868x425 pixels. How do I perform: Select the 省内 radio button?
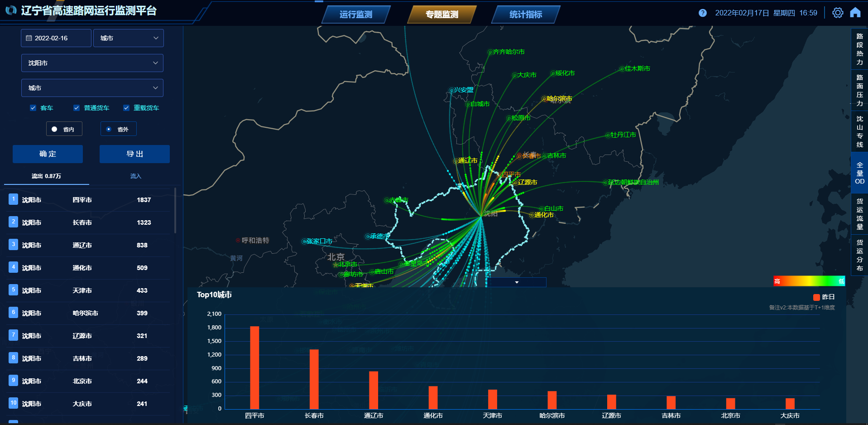(55, 129)
